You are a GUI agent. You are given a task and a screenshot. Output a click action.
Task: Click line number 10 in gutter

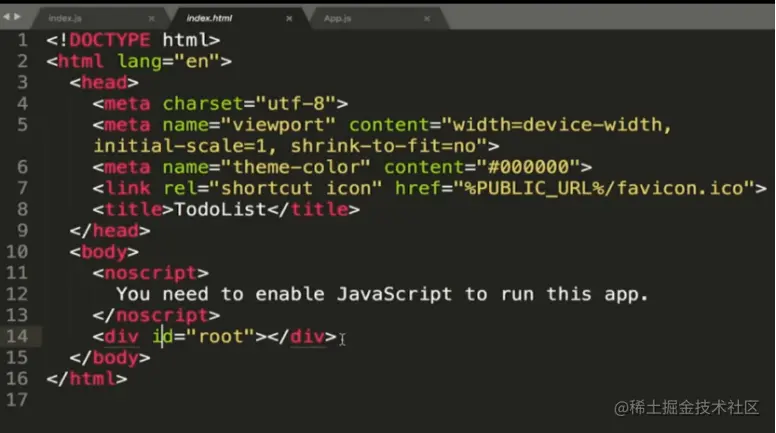click(17, 252)
